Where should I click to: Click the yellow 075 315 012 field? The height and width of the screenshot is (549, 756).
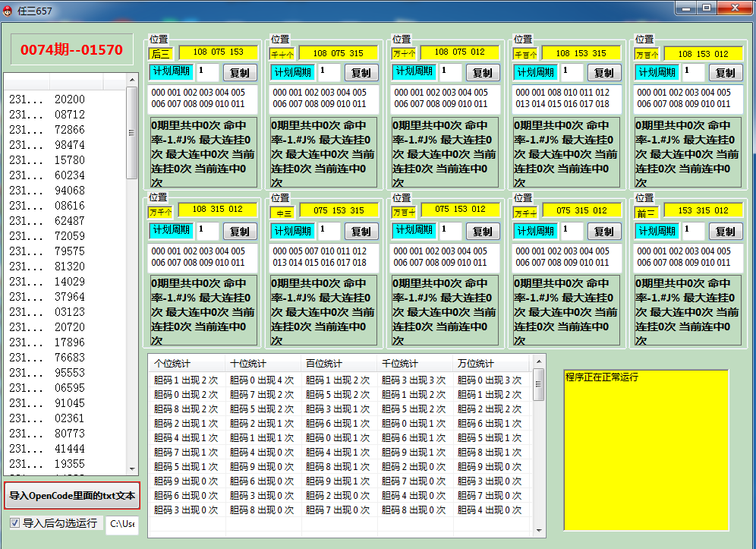(x=582, y=210)
